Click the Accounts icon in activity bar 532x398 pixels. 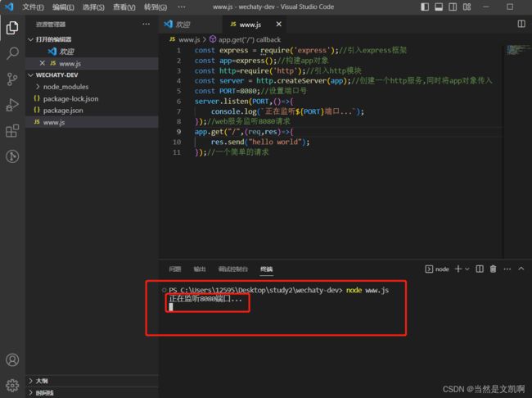(x=12, y=360)
